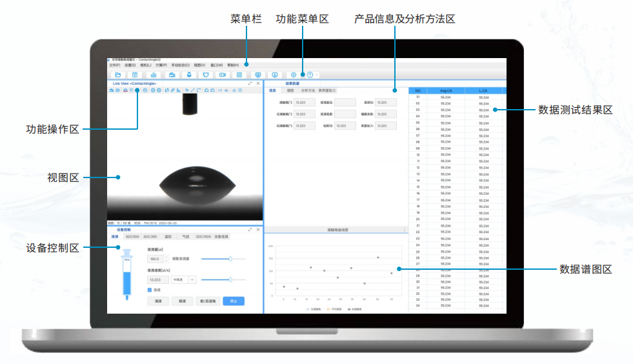Open the 相机(L) menu
633x364 pixels.
click(145, 65)
